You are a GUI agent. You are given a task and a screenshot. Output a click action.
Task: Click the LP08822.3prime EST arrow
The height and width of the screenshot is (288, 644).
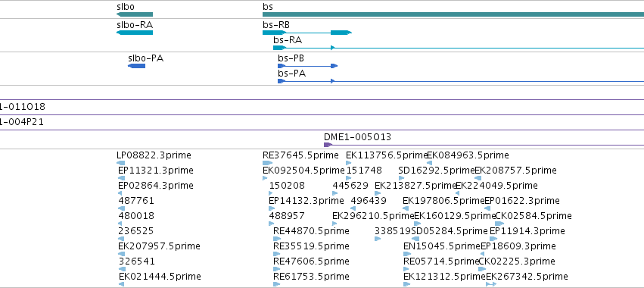[x=121, y=163]
